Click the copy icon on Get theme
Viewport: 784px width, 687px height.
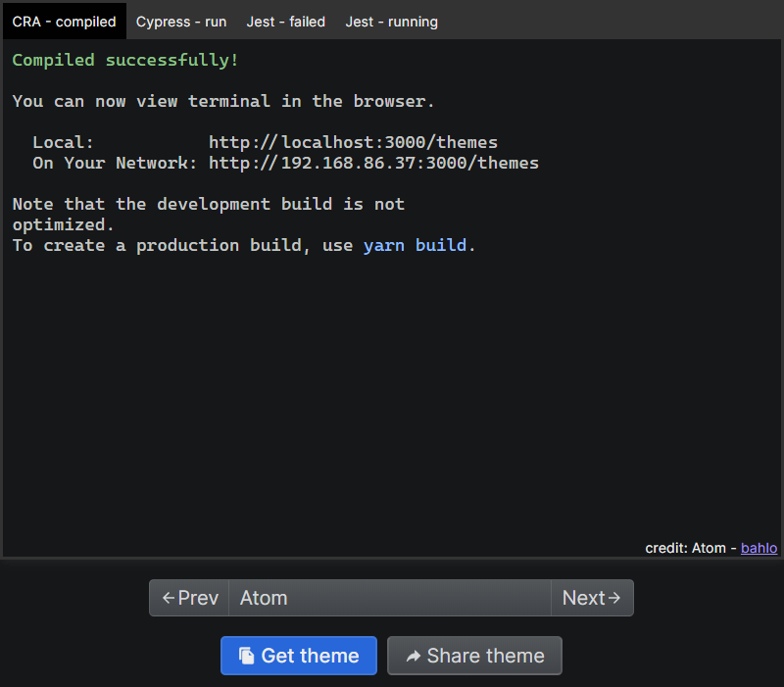[246, 656]
